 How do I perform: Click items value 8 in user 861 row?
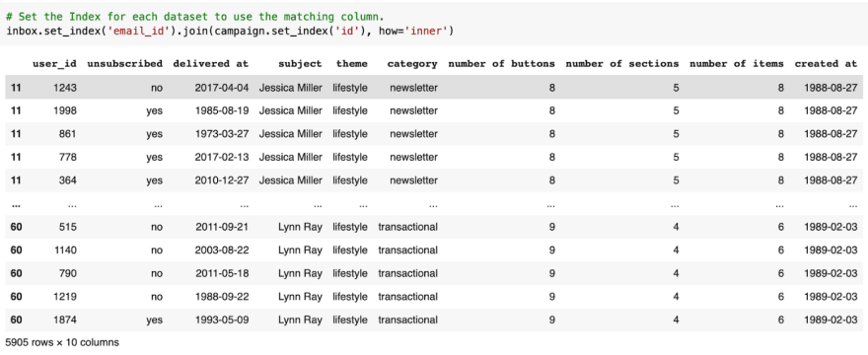(780, 134)
